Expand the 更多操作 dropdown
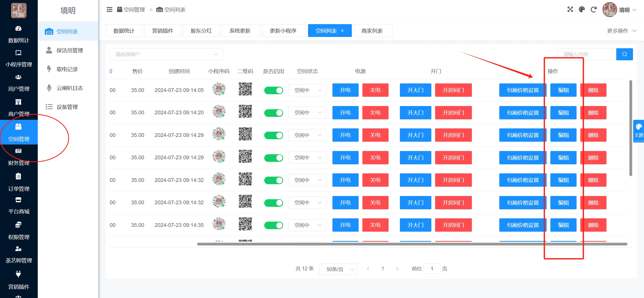 pos(621,31)
